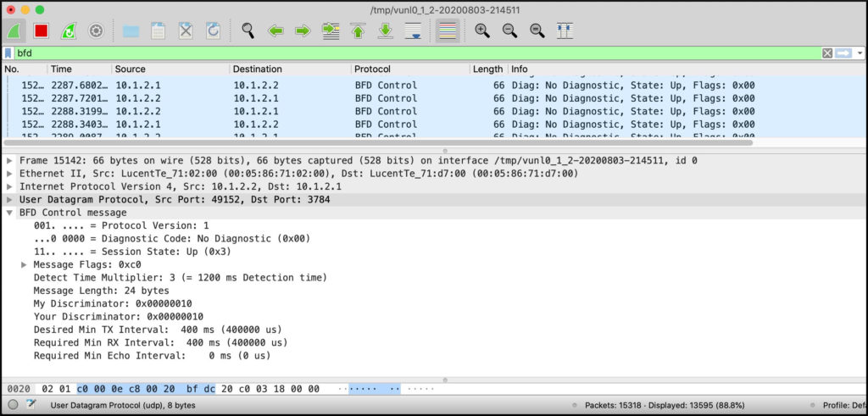
Task: Zoom in on packet text
Action: coord(482,31)
